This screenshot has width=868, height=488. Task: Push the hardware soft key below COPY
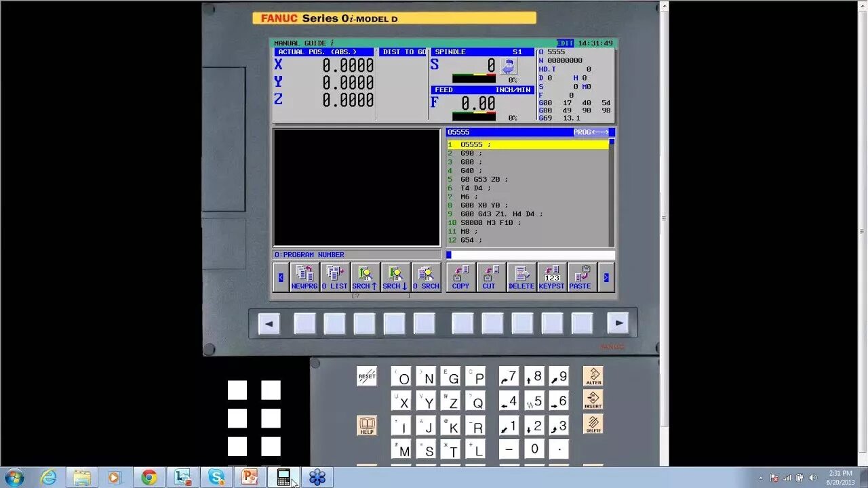462,323
